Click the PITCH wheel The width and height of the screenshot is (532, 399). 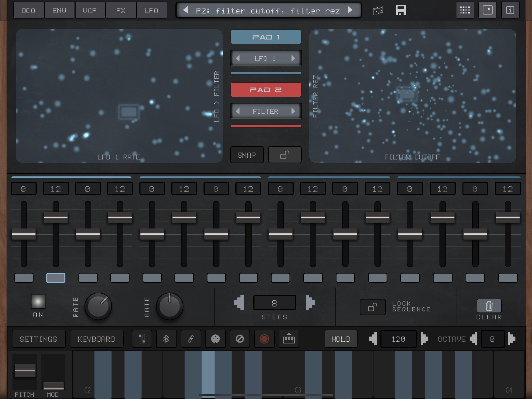click(x=25, y=370)
